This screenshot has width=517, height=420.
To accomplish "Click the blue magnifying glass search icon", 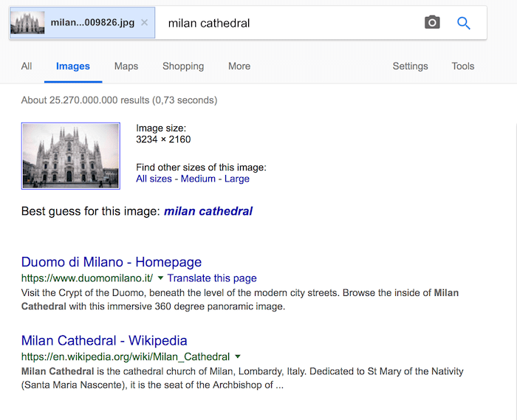I will tap(464, 23).
